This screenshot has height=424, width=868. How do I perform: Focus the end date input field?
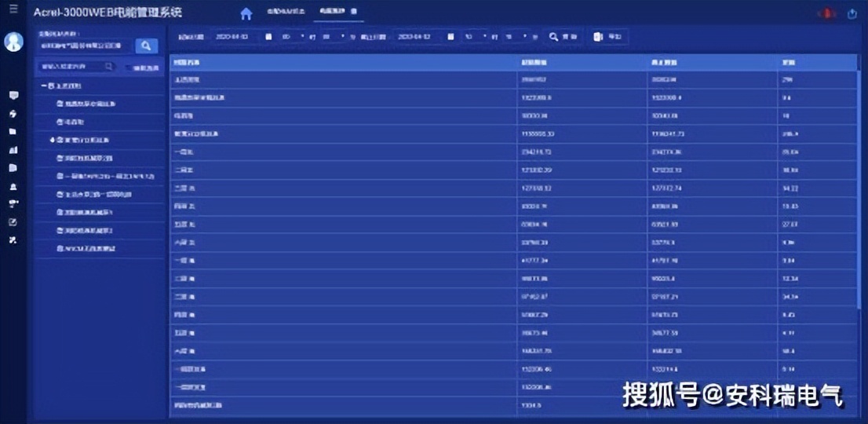[424, 37]
